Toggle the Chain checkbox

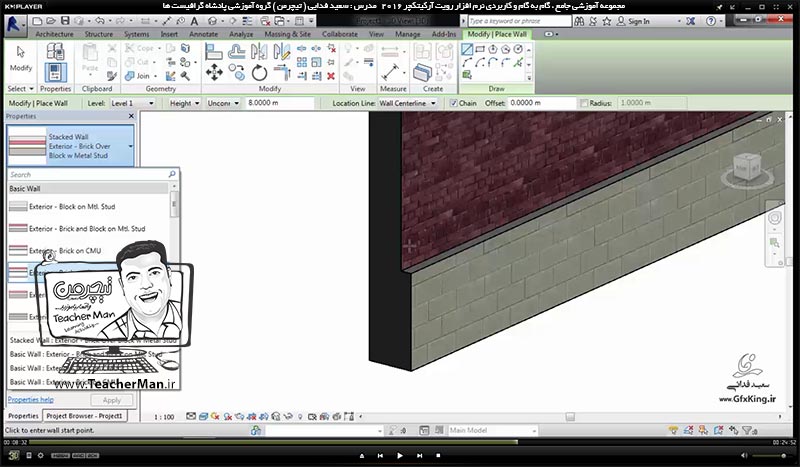(x=453, y=103)
